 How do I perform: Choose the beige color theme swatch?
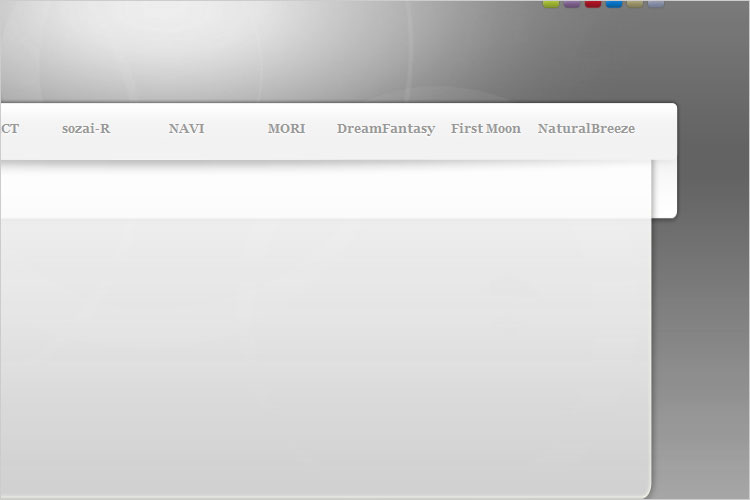(635, 3)
